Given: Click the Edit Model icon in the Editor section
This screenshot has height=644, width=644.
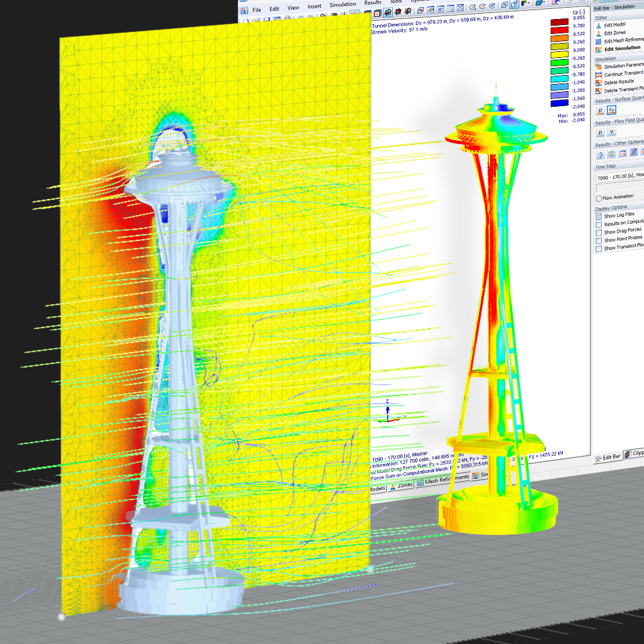Looking at the screenshot, I should click(x=599, y=26).
